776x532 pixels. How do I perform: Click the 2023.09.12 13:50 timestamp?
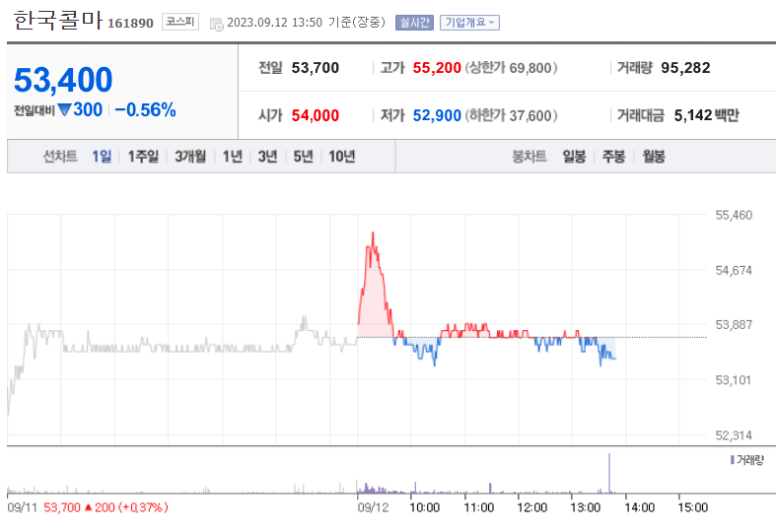coord(275,23)
